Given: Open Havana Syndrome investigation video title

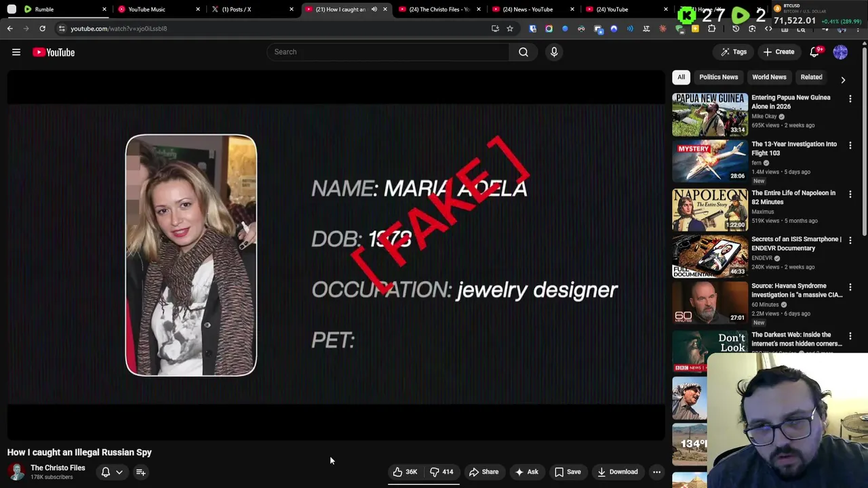Looking at the screenshot, I should point(797,290).
